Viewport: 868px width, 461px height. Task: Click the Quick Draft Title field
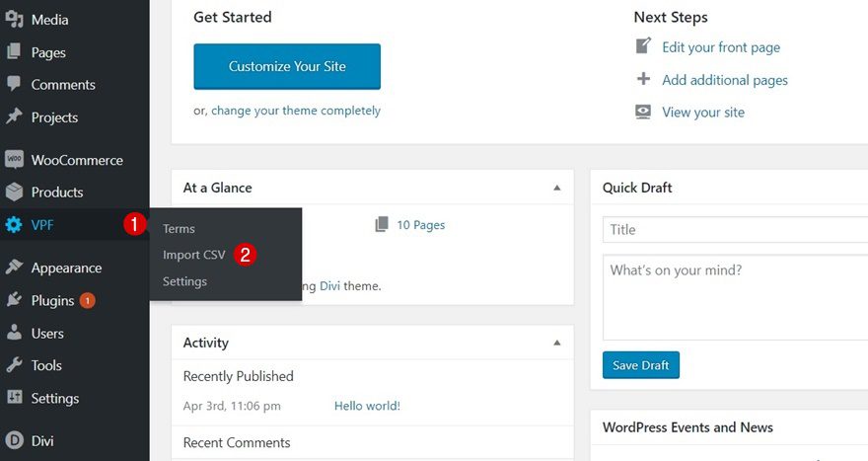pos(735,229)
